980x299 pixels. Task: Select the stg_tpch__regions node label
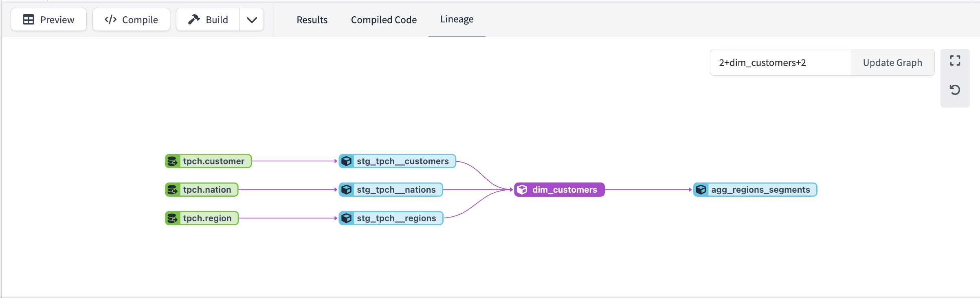point(396,218)
